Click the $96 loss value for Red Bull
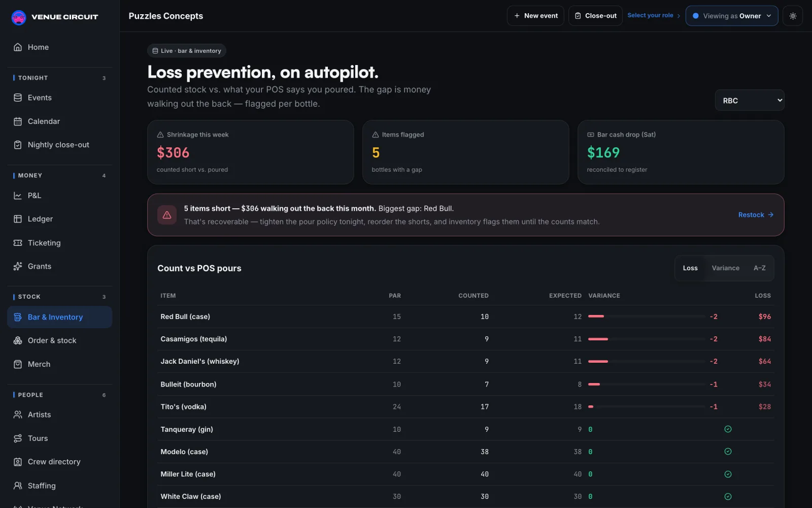Image resolution: width=812 pixels, height=508 pixels. [764, 316]
